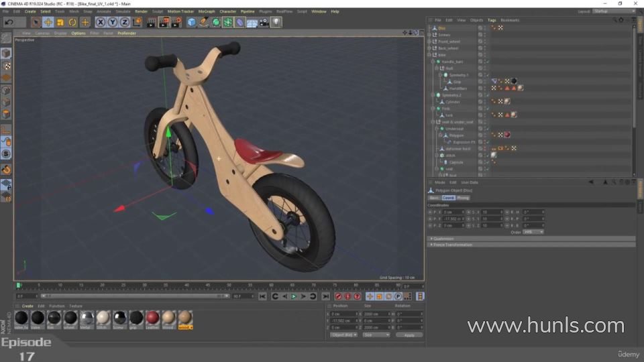Image resolution: width=644 pixels, height=362 pixels.
Task: Add a Cube primitive from the toolbar
Action: click(192, 22)
